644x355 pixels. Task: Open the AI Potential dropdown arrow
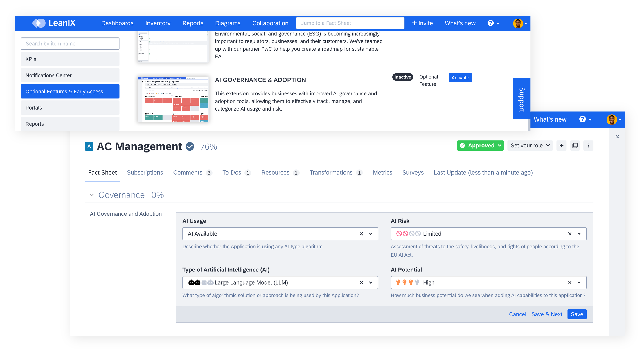pos(579,282)
